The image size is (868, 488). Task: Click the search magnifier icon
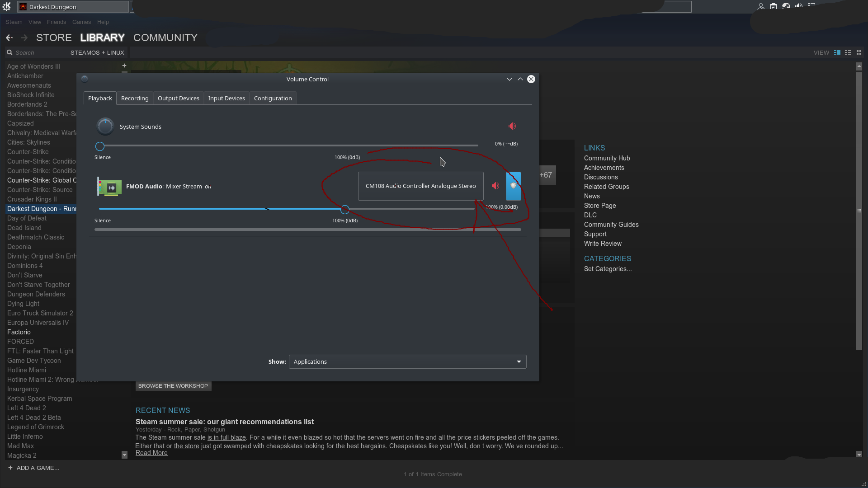(x=9, y=52)
